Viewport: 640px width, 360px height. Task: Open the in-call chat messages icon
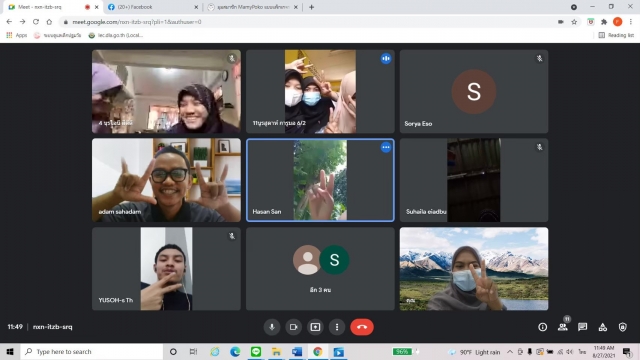point(582,327)
